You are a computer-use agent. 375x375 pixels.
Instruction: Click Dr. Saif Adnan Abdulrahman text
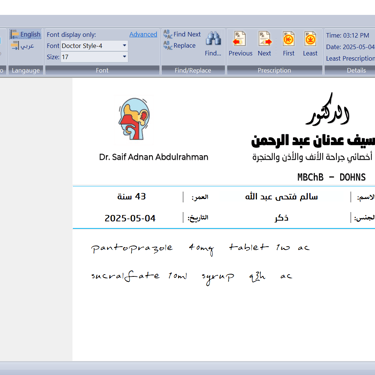point(154,157)
